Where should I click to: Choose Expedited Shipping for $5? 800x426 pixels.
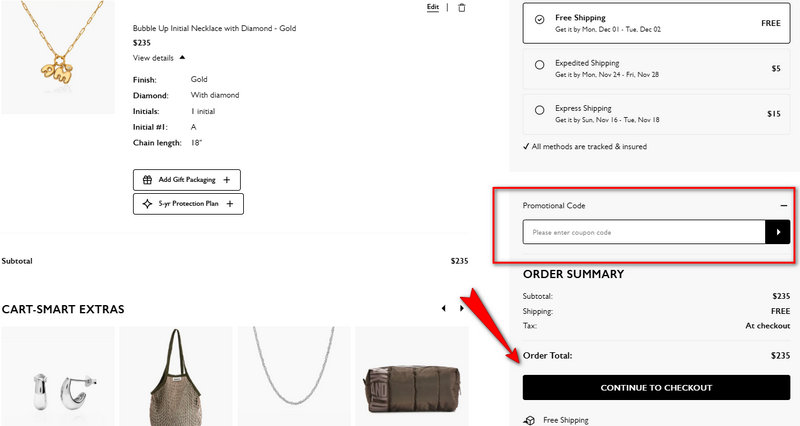(540, 65)
